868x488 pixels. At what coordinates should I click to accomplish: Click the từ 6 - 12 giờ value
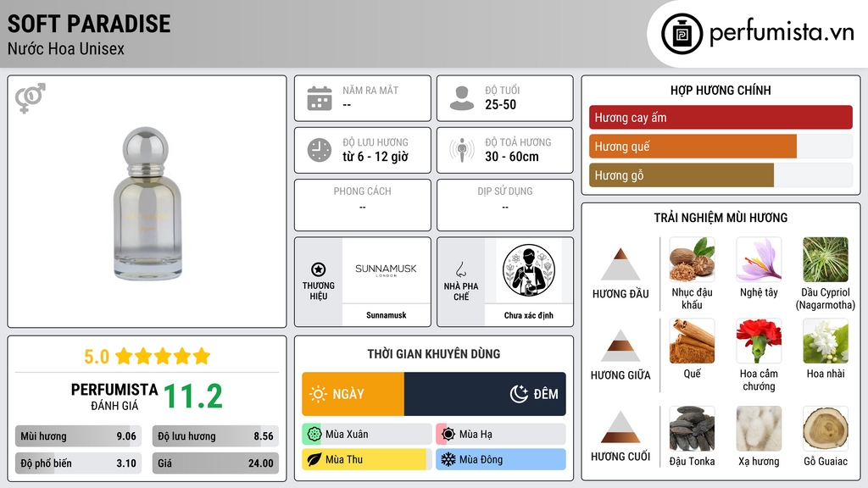(x=376, y=157)
